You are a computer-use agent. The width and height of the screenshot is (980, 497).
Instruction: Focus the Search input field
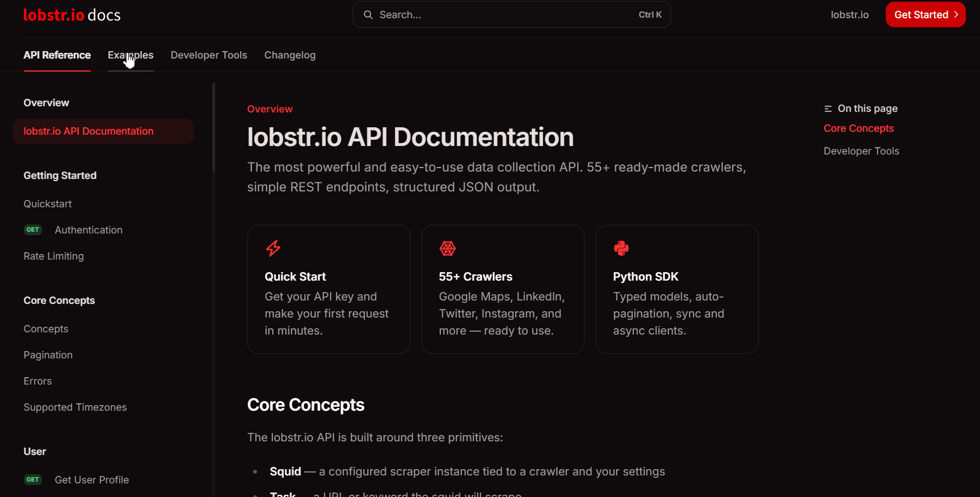point(511,15)
